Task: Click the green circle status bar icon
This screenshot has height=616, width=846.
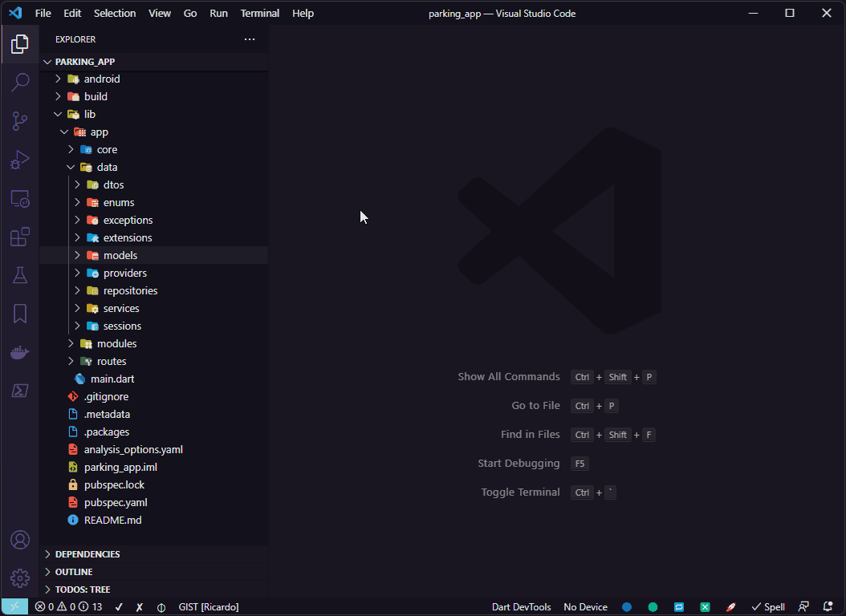Action: coord(653,607)
